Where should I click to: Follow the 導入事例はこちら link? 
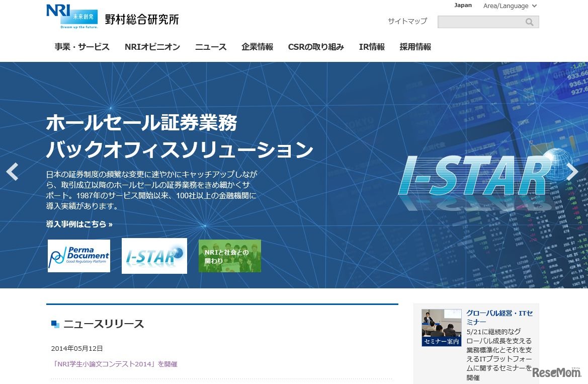[79, 224]
